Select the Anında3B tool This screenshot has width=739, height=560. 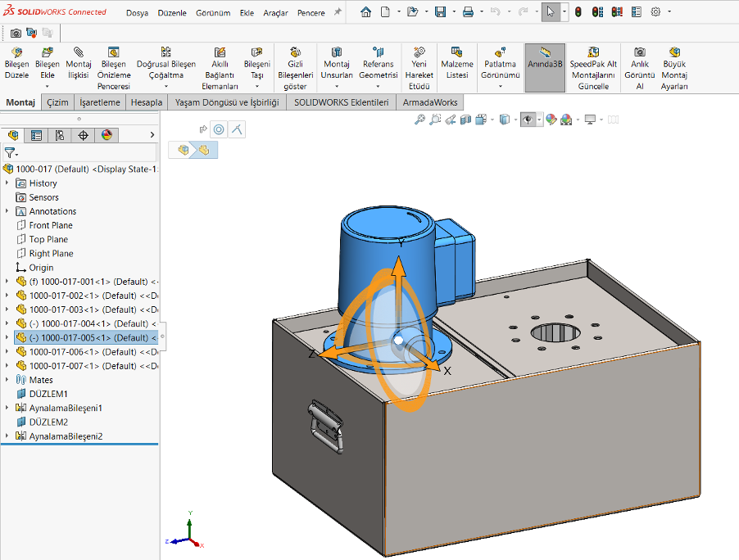click(544, 63)
